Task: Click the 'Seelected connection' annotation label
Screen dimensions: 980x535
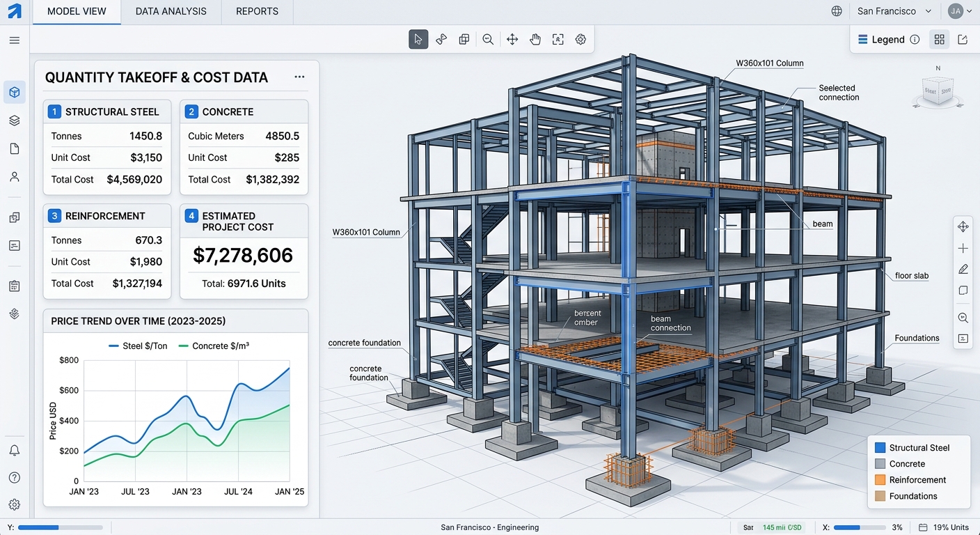Action: coord(839,93)
